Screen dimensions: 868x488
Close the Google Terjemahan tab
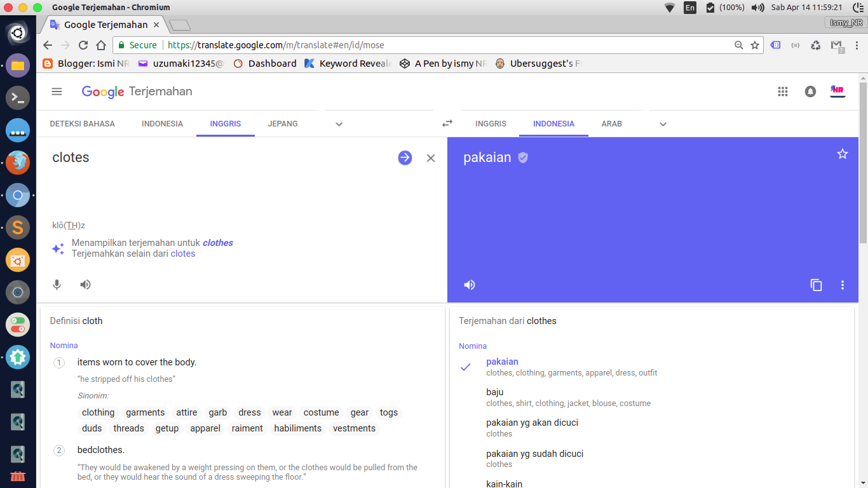point(156,25)
